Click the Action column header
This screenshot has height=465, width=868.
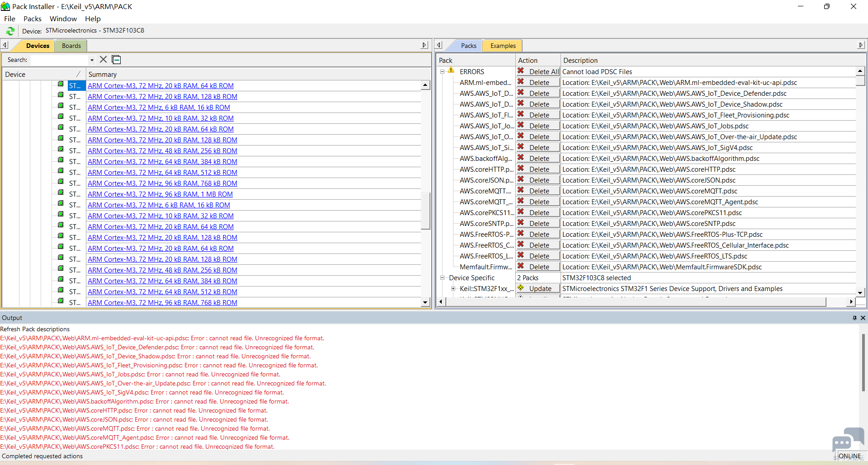pyautogui.click(x=538, y=60)
